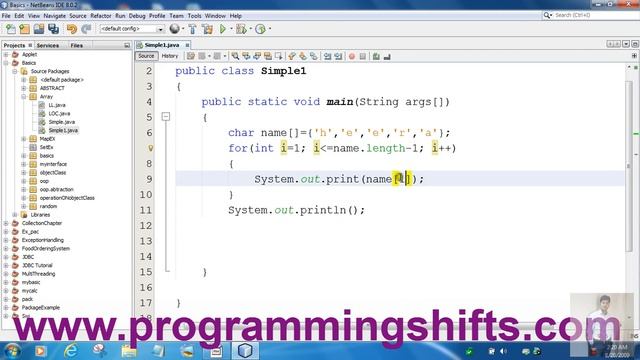
Task: Open the Navigate menu
Action: pos(55,16)
